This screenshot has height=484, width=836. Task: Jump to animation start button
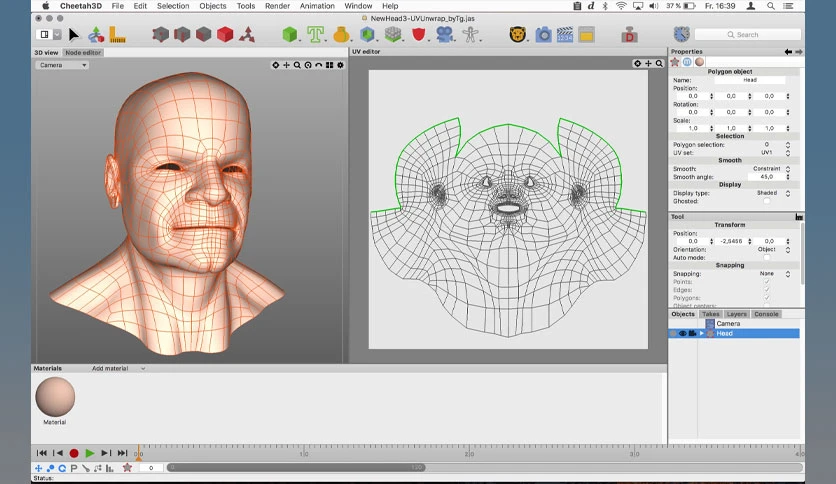42,453
